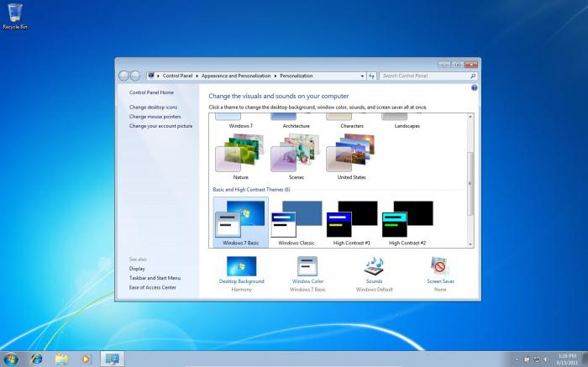588x367 pixels.
Task: Click the network tray icon
Action: click(537, 359)
